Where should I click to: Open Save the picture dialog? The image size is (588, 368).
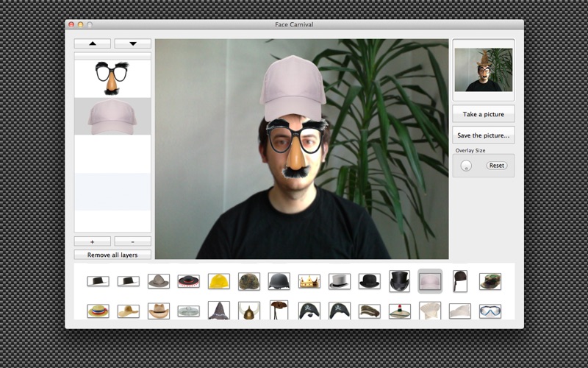tap(484, 135)
